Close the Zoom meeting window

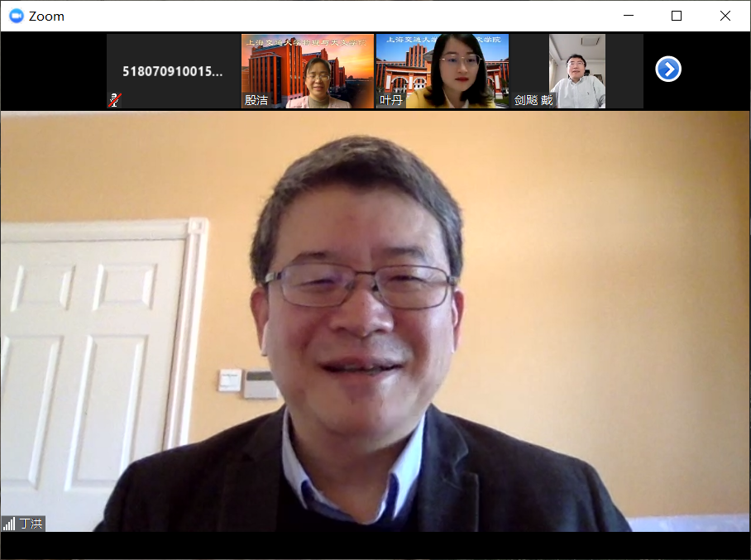725,16
